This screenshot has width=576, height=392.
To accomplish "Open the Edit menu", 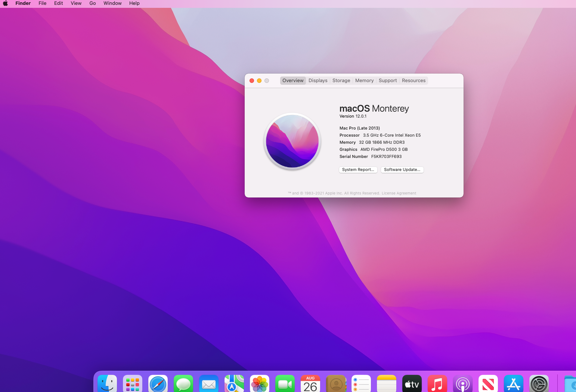I will click(59, 3).
